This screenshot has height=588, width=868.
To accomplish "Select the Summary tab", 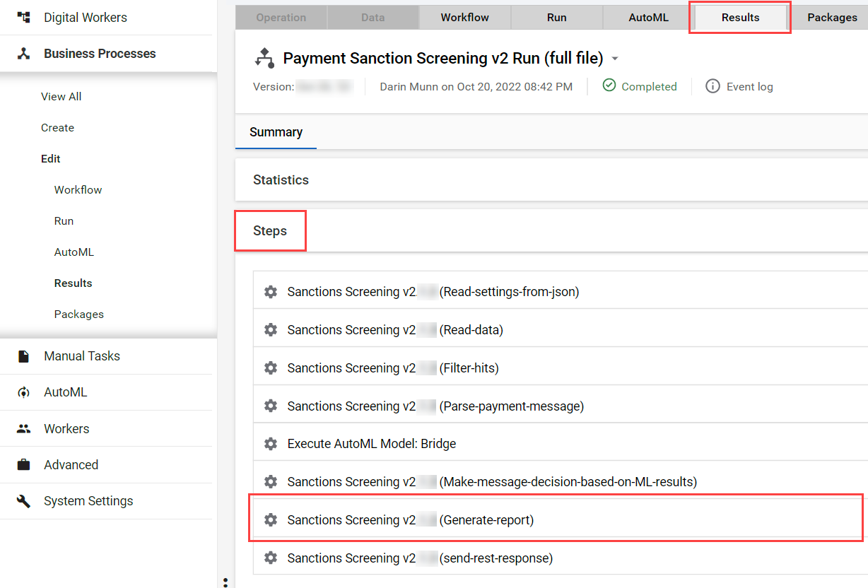I will tap(276, 132).
